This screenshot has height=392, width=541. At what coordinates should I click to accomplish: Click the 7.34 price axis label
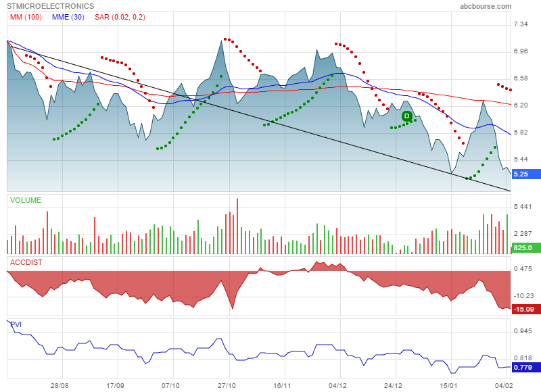pyautogui.click(x=521, y=24)
